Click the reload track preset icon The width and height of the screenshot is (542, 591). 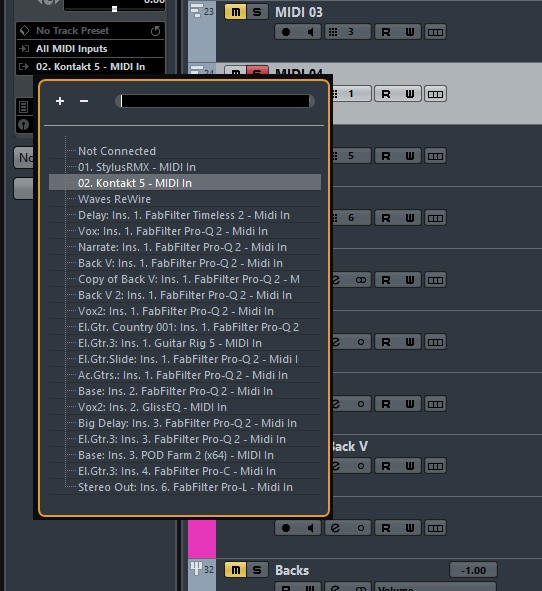point(155,31)
